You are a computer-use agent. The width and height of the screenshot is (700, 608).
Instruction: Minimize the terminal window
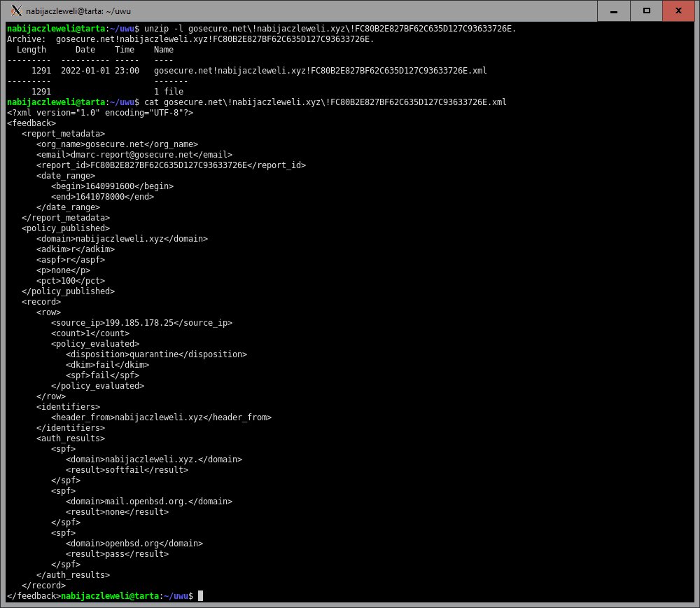(x=614, y=11)
